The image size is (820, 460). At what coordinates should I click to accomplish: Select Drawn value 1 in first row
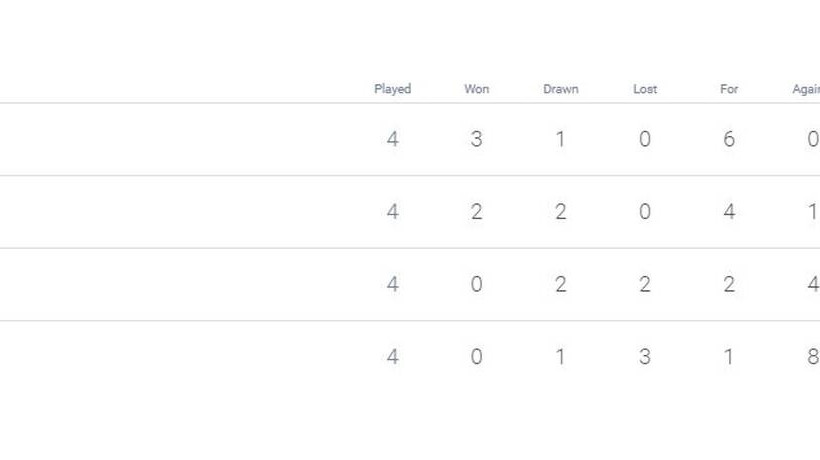(560, 139)
